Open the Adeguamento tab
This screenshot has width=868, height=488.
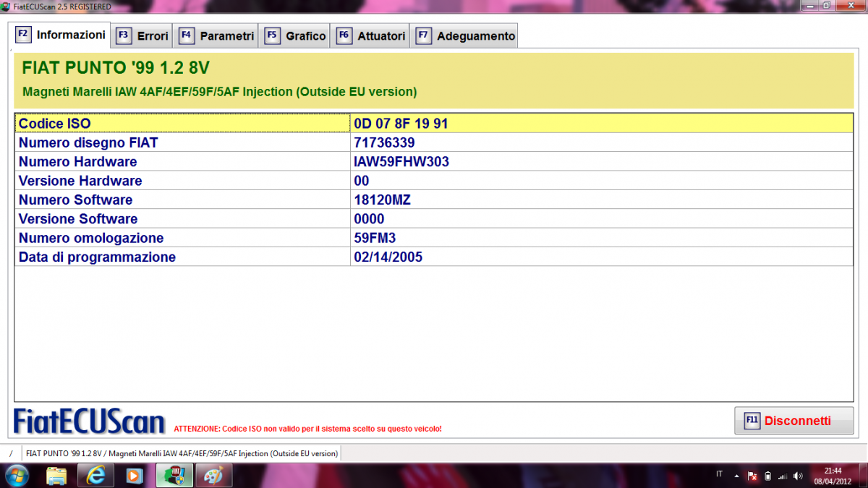465,35
